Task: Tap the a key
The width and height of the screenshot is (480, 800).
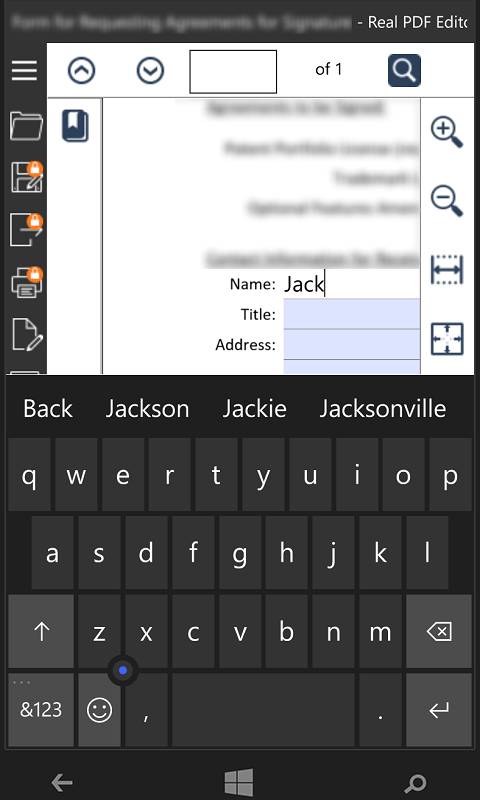Action: [53, 553]
